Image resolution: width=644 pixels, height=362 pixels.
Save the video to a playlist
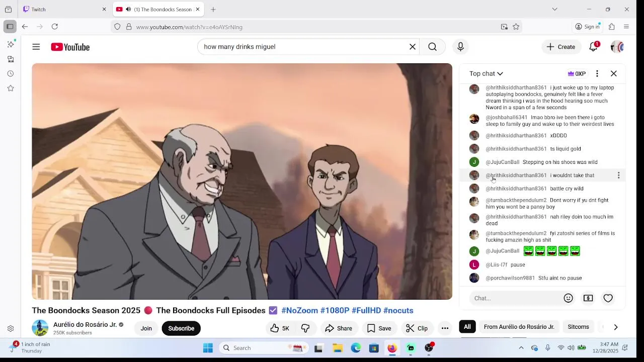click(379, 328)
